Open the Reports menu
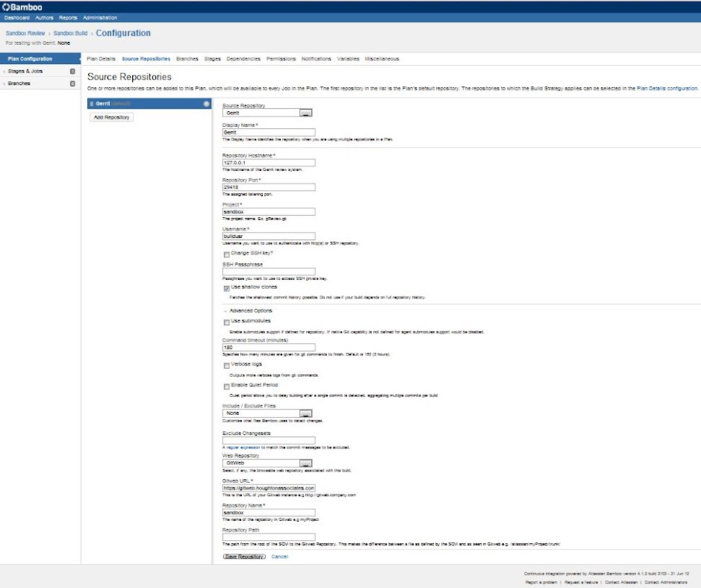 click(68, 18)
